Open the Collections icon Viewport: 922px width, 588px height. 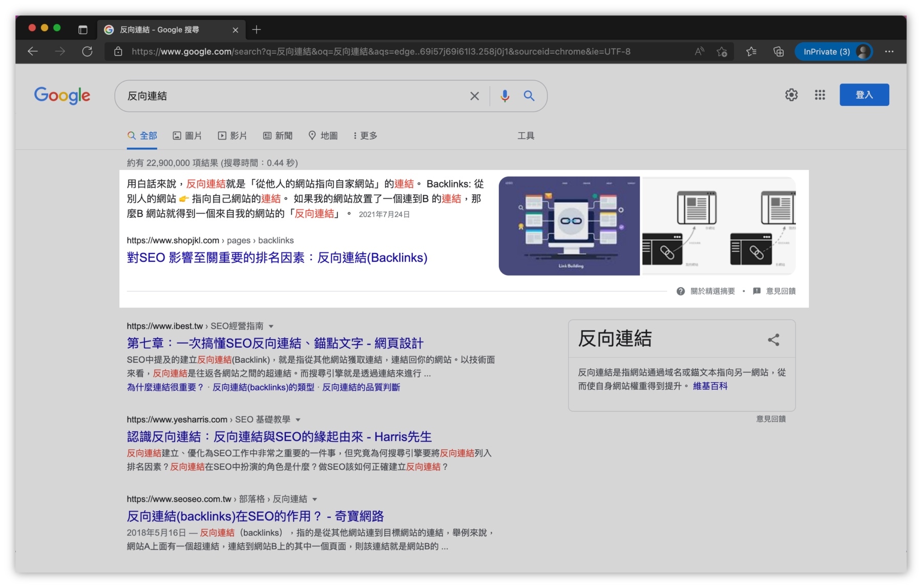tap(779, 51)
